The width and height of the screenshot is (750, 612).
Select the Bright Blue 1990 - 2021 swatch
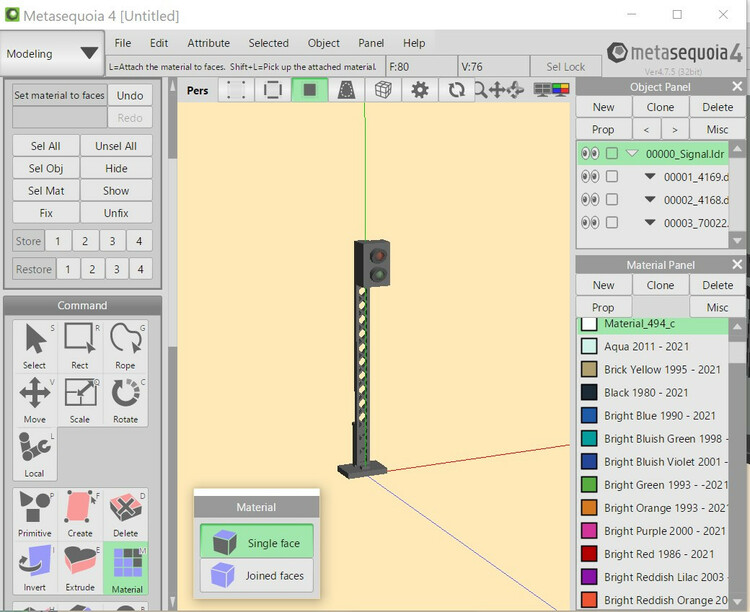point(589,415)
